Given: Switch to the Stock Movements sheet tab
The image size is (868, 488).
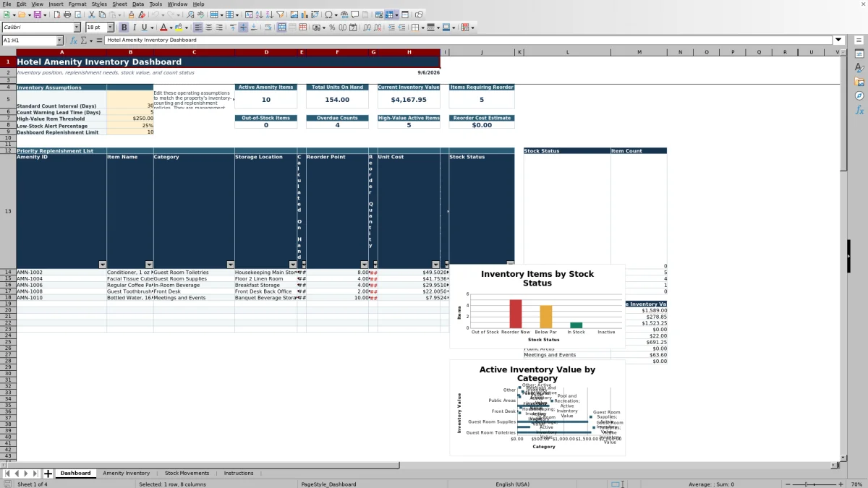Looking at the screenshot, I should [x=187, y=473].
